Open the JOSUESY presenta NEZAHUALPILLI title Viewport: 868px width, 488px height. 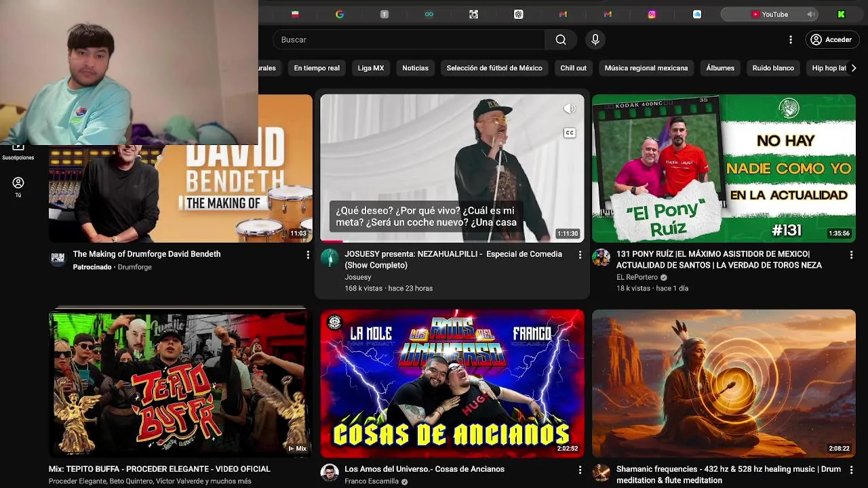point(453,260)
